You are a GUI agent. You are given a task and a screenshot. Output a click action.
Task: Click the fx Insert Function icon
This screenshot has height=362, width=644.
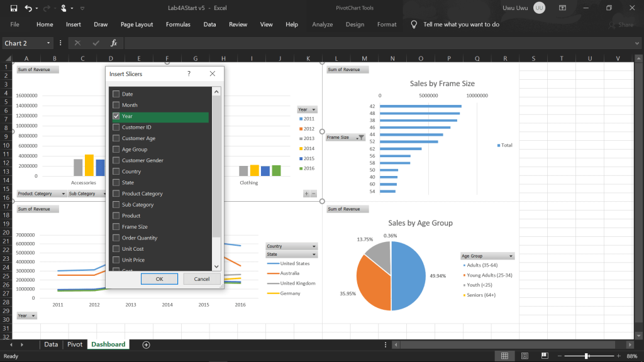pyautogui.click(x=114, y=43)
